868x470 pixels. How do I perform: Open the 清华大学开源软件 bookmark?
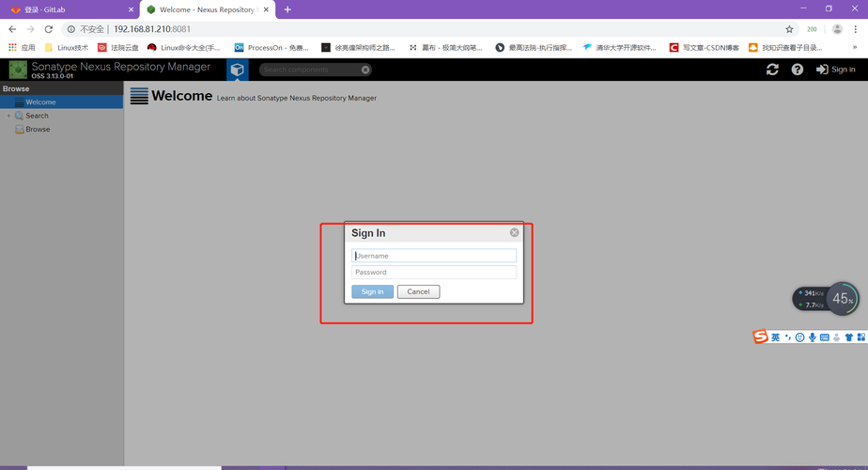pos(619,48)
